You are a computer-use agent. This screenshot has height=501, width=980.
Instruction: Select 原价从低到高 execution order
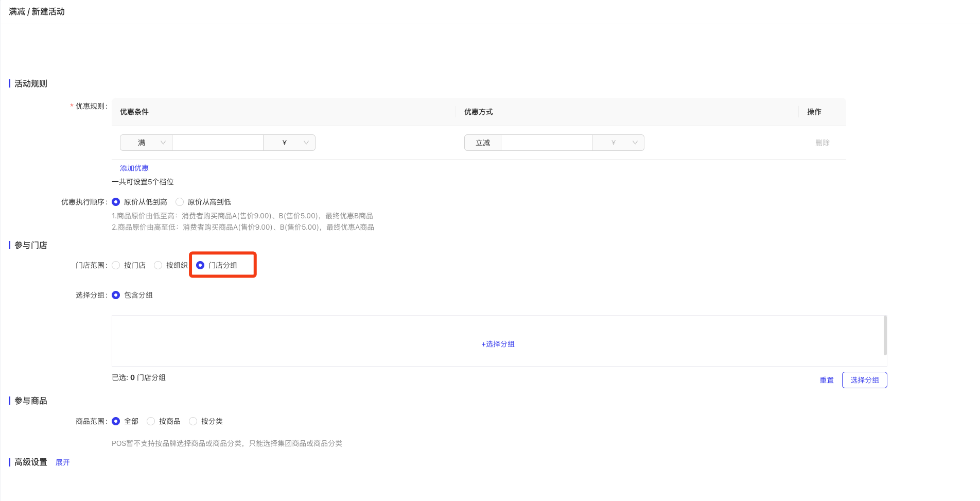point(116,202)
